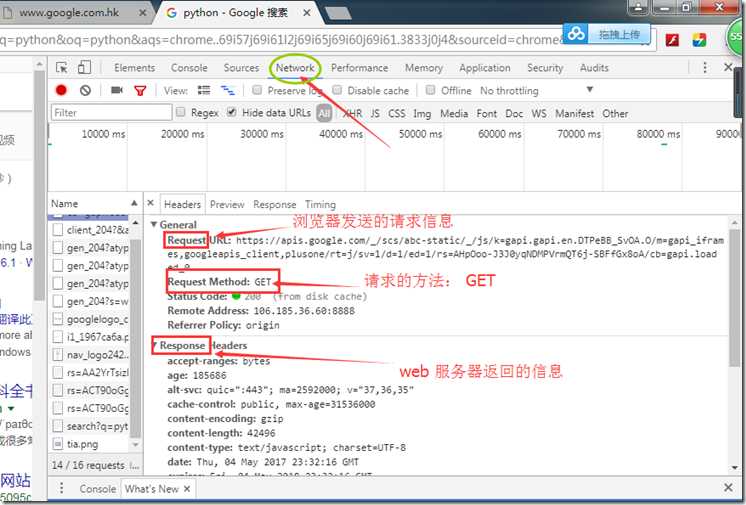Enable the Disable cache checkbox
Screen dimensions: 746x505
coord(337,89)
